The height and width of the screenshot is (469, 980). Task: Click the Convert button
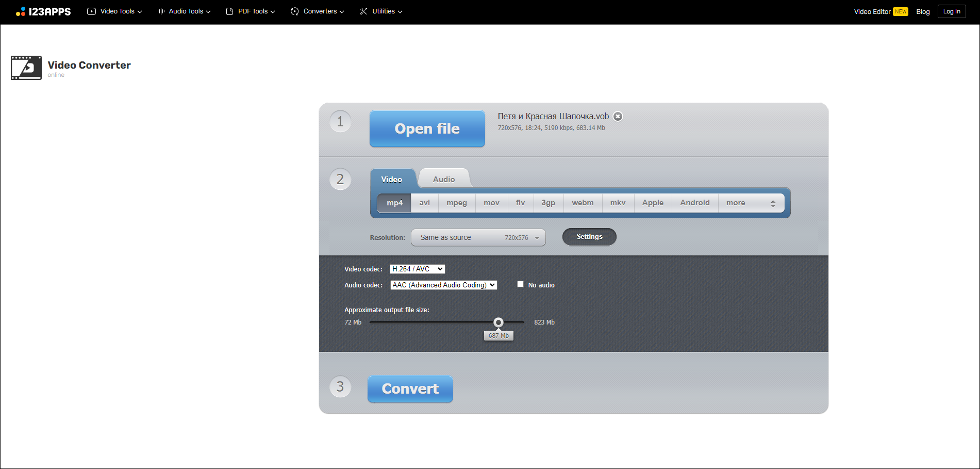pos(410,389)
